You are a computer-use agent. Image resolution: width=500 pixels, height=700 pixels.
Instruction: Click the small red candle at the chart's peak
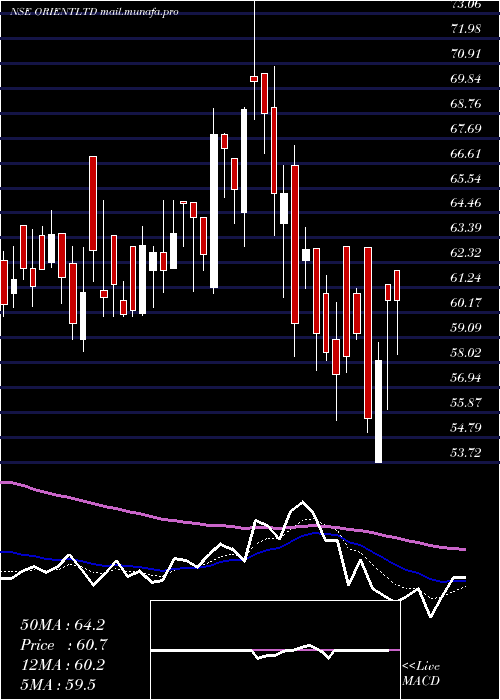254,79
